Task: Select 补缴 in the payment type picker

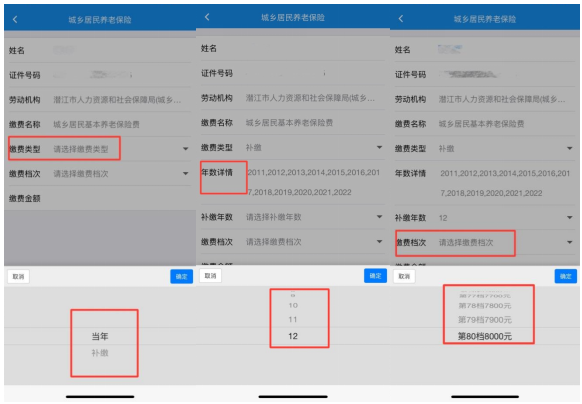Action: (100, 353)
